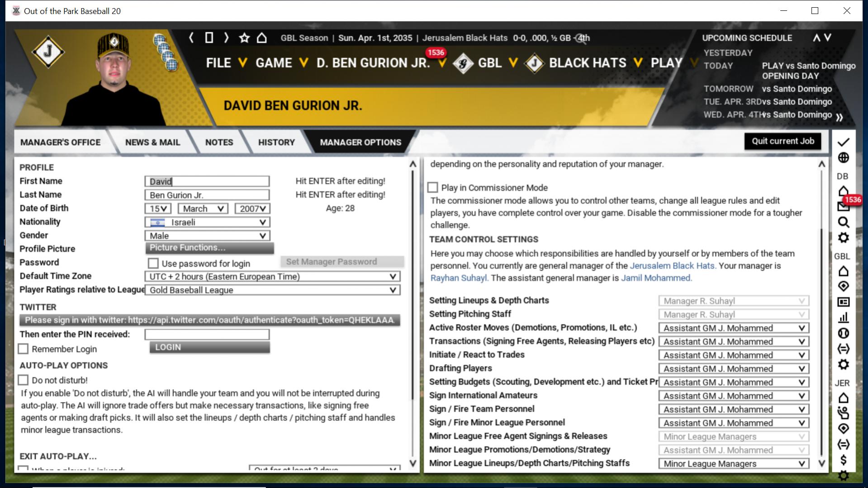Image resolution: width=868 pixels, height=488 pixels.
Task: Open the birth year dropdown showing 2007
Action: point(252,208)
